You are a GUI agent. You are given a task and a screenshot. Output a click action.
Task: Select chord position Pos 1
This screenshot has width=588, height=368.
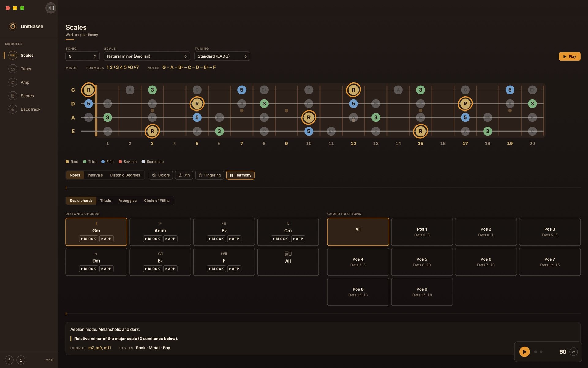(x=422, y=232)
